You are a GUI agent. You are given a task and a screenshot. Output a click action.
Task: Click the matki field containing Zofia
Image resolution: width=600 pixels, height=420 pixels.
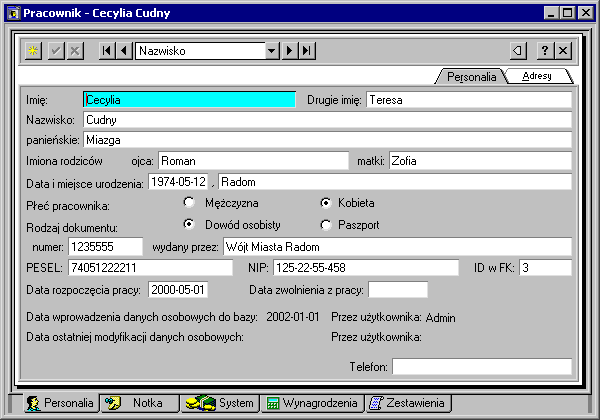[x=481, y=161]
